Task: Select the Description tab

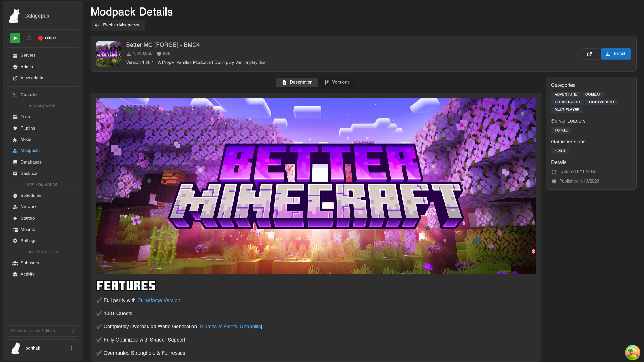Action: [297, 82]
